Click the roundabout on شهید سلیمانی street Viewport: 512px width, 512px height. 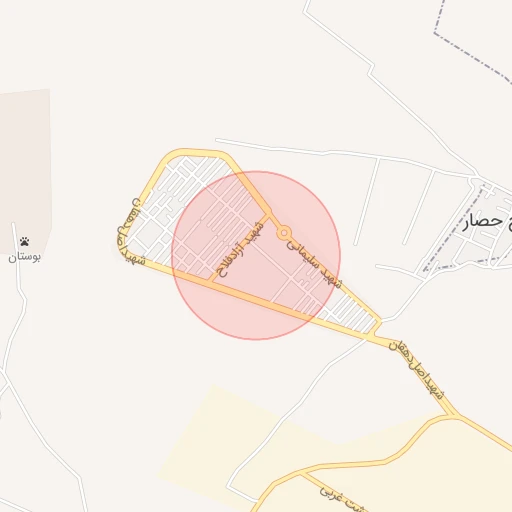284,233
